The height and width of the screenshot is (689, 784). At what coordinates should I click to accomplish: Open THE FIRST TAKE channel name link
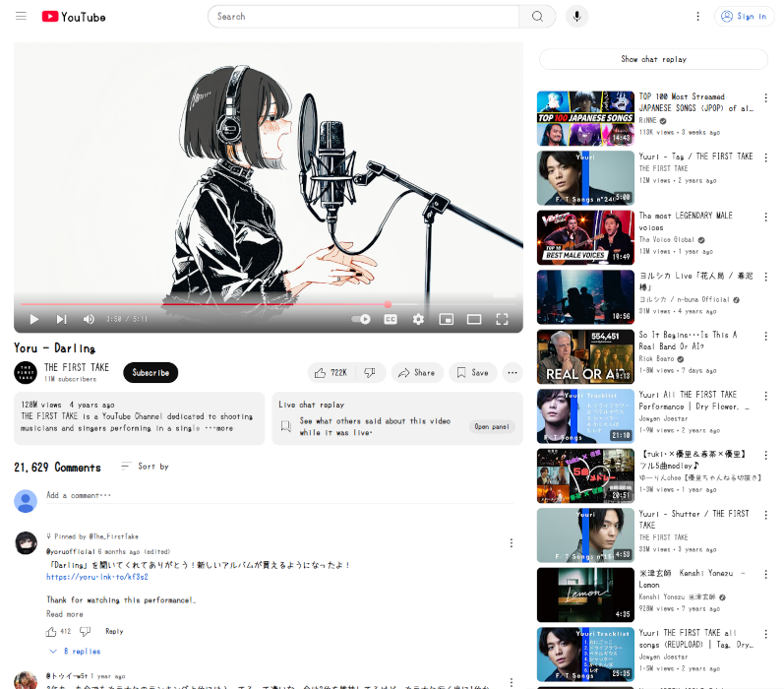[x=77, y=367]
